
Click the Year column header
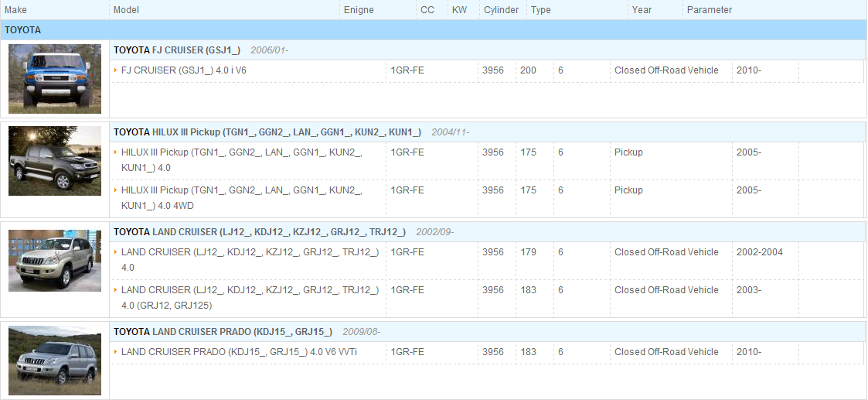coord(642,10)
